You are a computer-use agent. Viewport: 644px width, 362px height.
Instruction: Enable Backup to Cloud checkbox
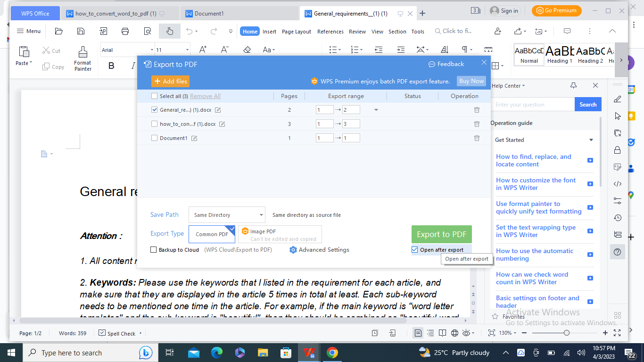pyautogui.click(x=153, y=250)
